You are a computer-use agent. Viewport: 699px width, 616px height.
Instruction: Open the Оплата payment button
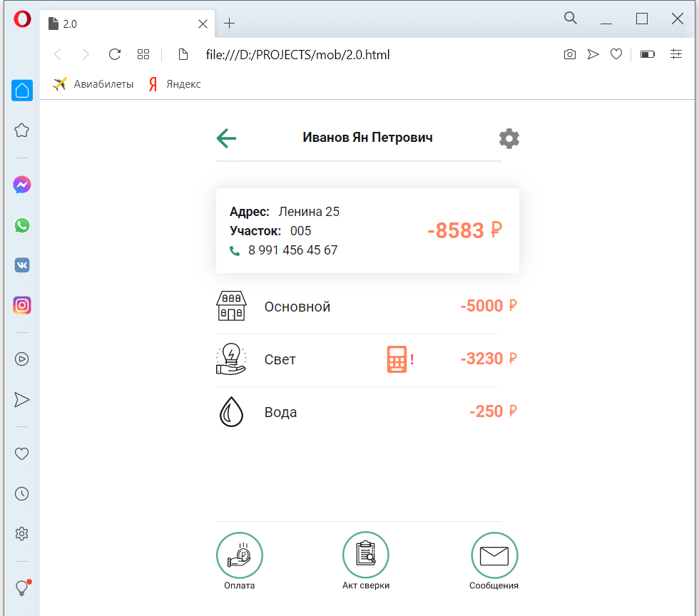pos(240,555)
